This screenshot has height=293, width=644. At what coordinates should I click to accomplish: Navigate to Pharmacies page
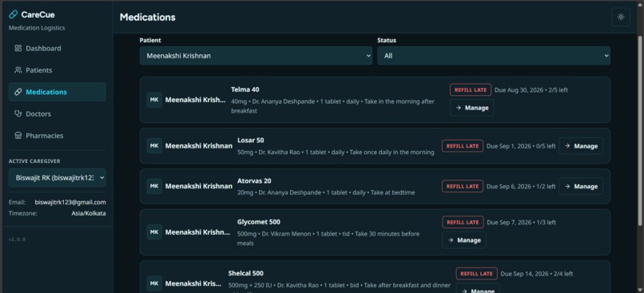(57, 136)
